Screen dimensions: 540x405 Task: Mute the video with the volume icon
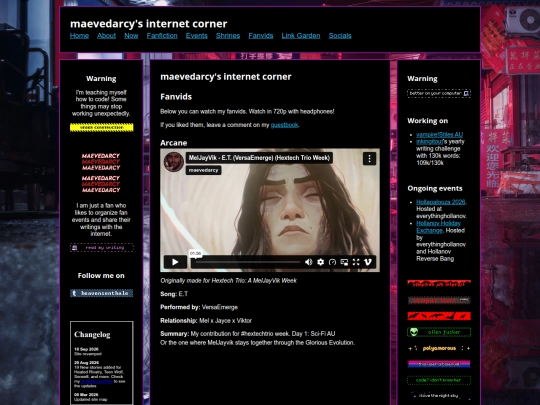(309, 262)
